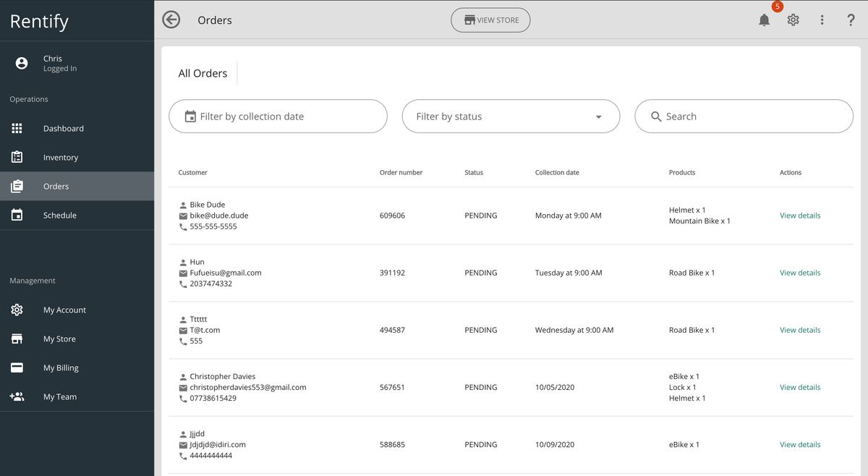
Task: Select the My Team icon
Action: [x=17, y=396]
